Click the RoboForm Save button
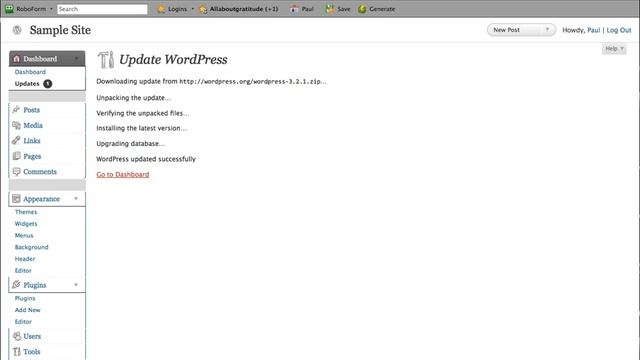Image resolution: width=640 pixels, height=360 pixels. (x=338, y=9)
